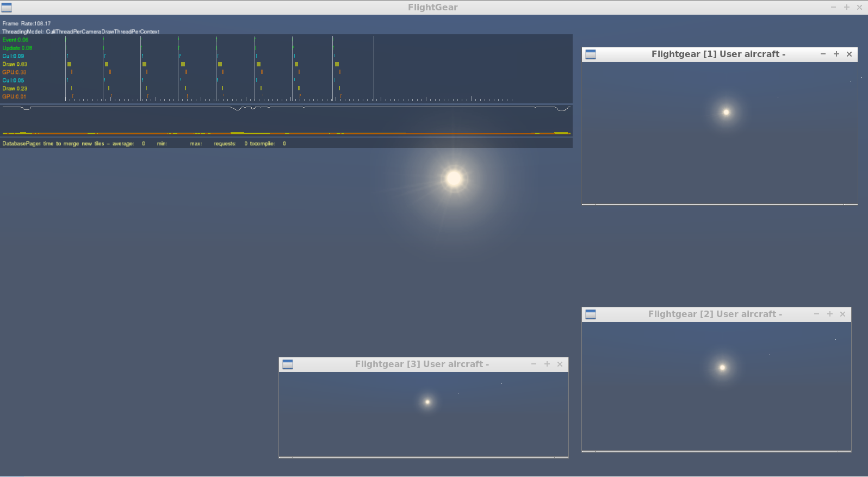Click the "Draw:0.83" stats label
868x477 pixels.
click(15, 64)
